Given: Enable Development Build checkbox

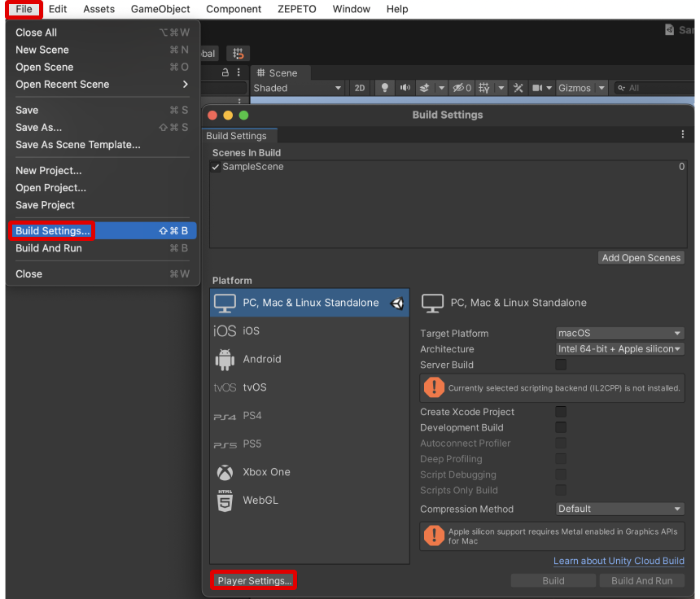Looking at the screenshot, I should pos(561,427).
